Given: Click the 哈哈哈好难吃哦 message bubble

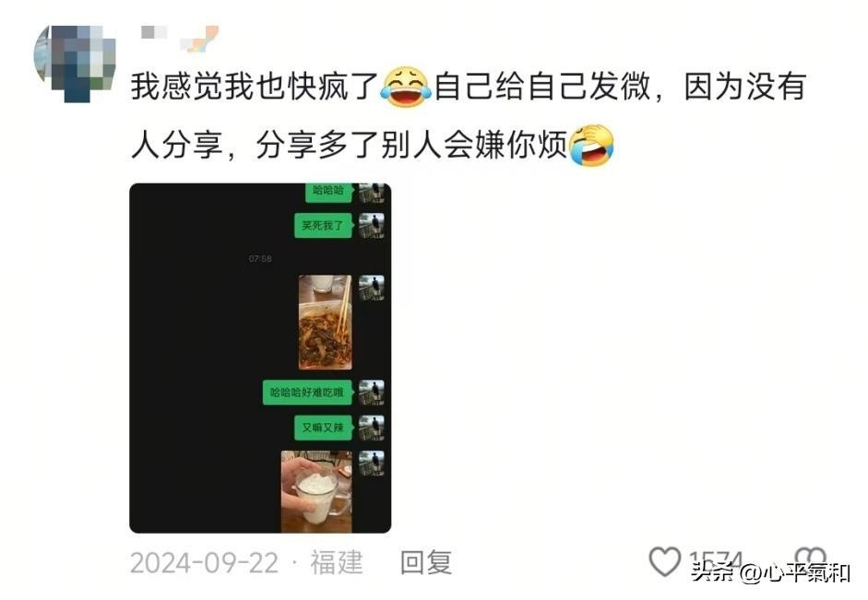Looking at the screenshot, I should [307, 392].
